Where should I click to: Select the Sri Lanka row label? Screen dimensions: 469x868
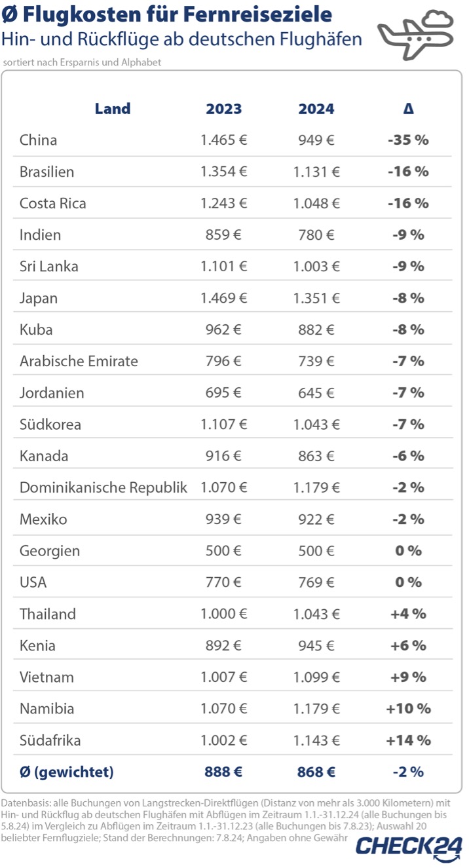click(48, 267)
